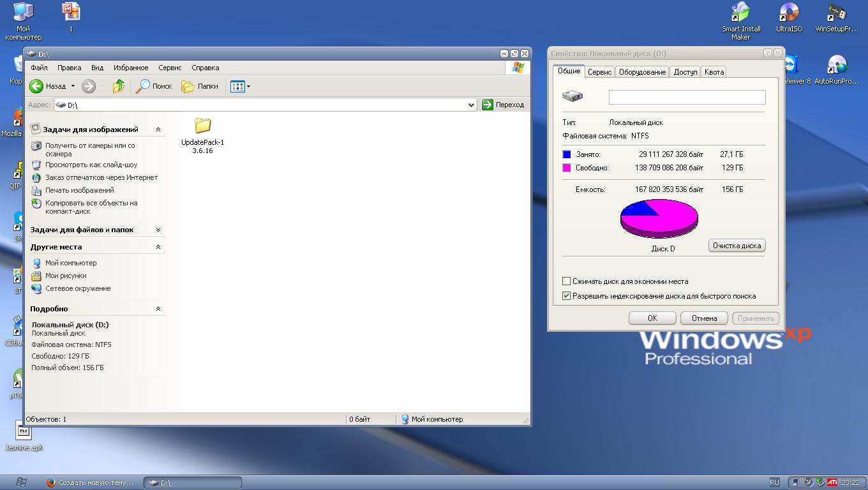868x490 pixels.
Task: Select the Jasmine.apk desktop file
Action: click(24, 436)
